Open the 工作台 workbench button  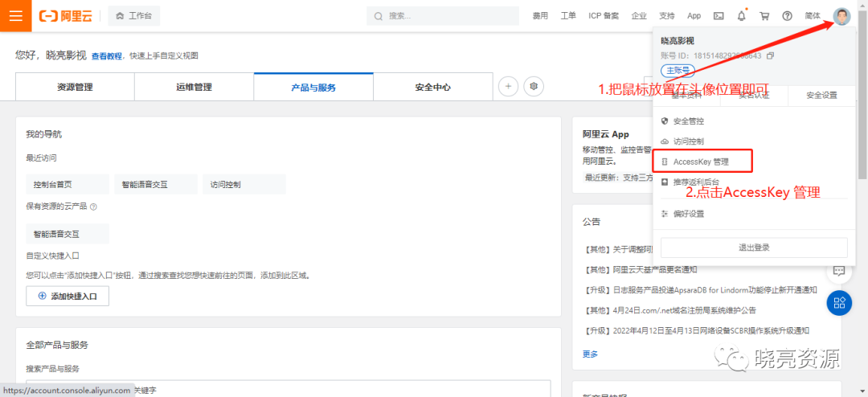133,16
